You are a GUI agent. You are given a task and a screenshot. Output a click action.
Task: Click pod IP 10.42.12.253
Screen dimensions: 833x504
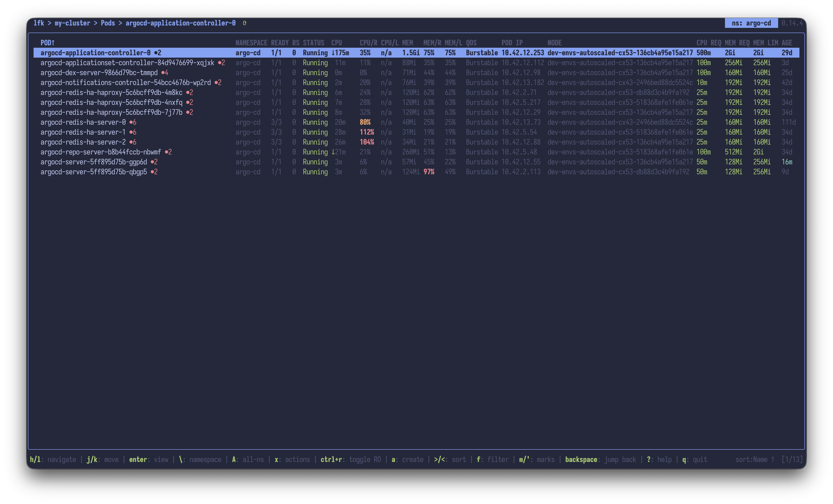[x=523, y=53]
